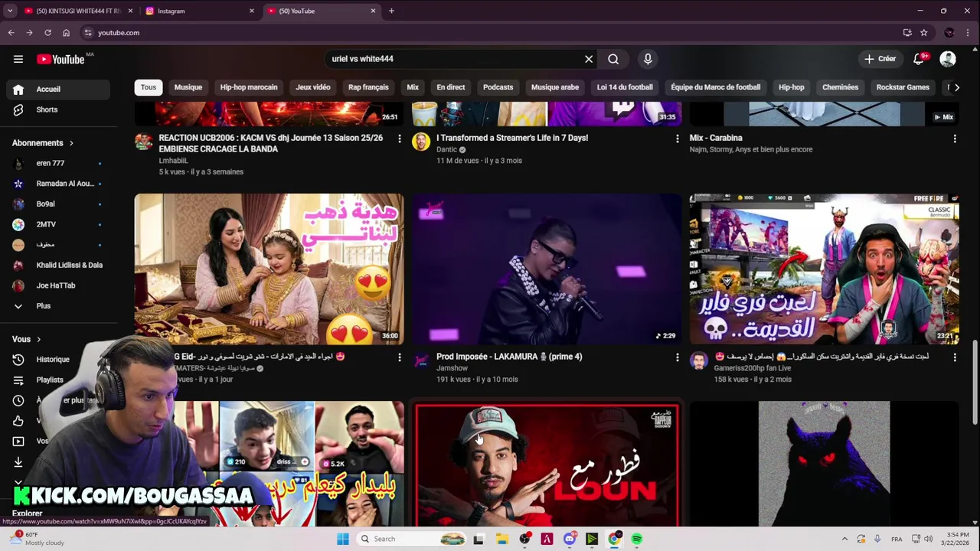Expand Plus to show more subscriptions
This screenshot has width=980, height=551.
(58, 306)
